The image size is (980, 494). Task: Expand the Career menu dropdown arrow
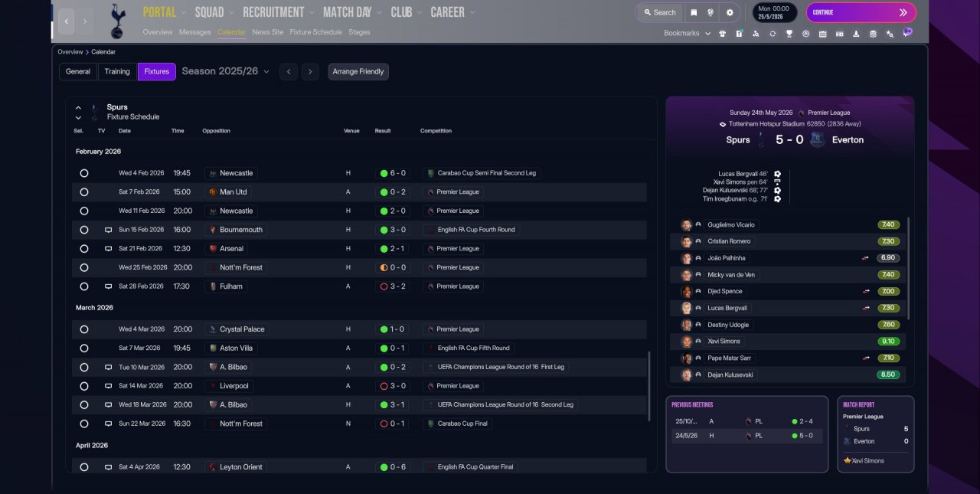[x=472, y=12]
